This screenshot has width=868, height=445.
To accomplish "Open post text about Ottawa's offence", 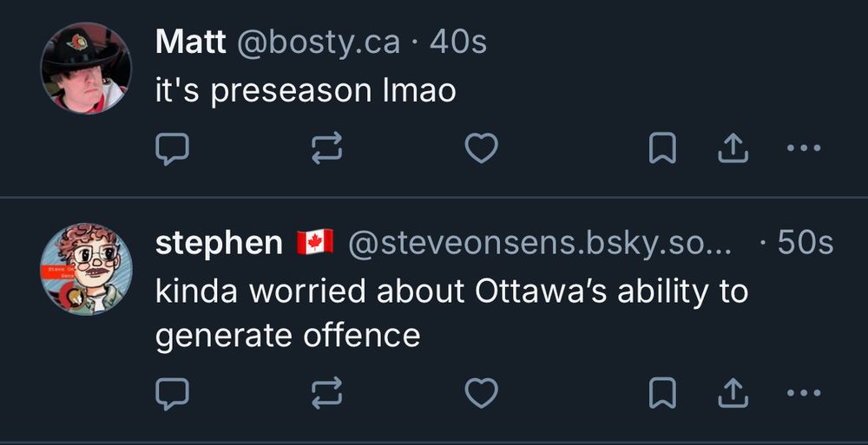I will click(x=451, y=312).
